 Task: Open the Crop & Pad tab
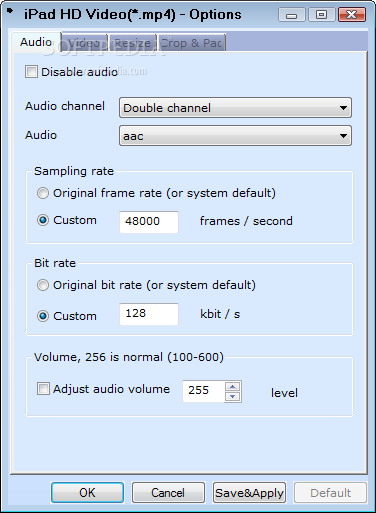(192, 43)
